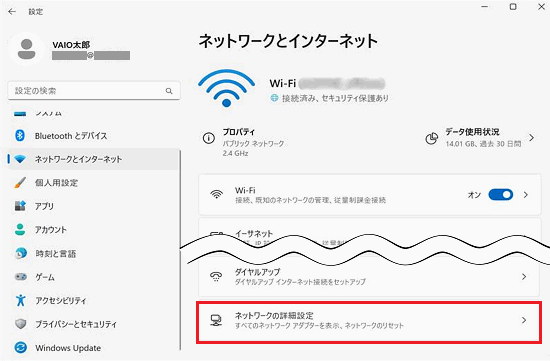550x361 pixels.
Task: Close the 設定 window
Action: (542, 7)
